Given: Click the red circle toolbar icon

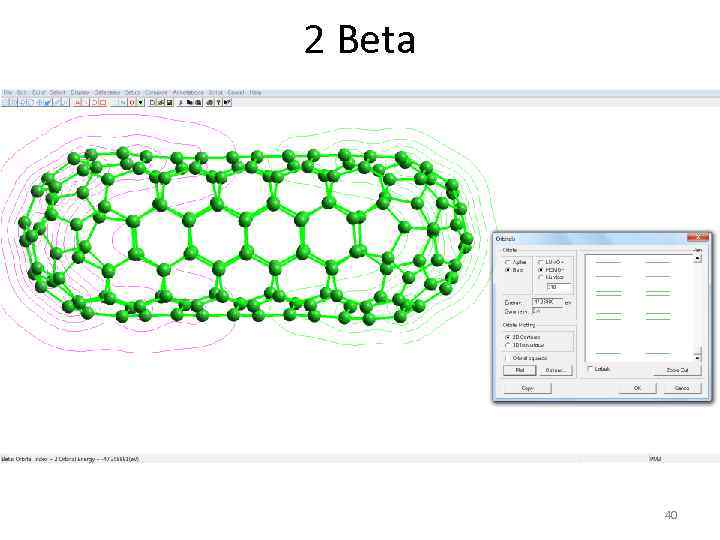Looking at the screenshot, I should point(132,102).
